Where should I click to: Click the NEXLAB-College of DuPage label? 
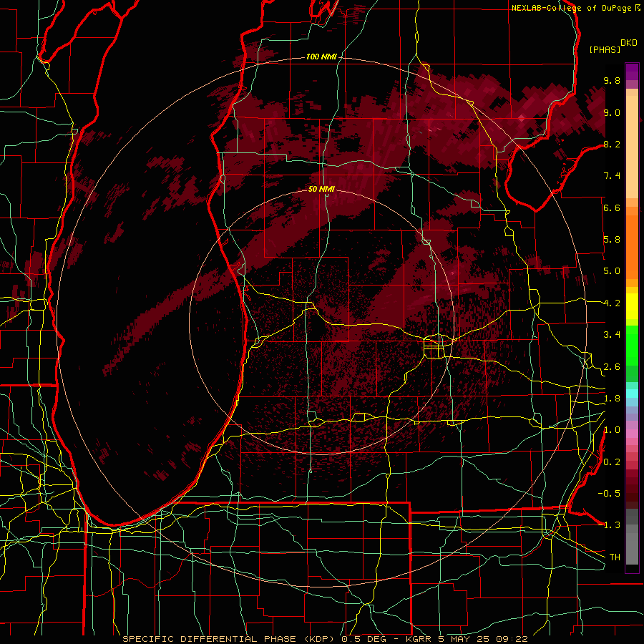572,8
